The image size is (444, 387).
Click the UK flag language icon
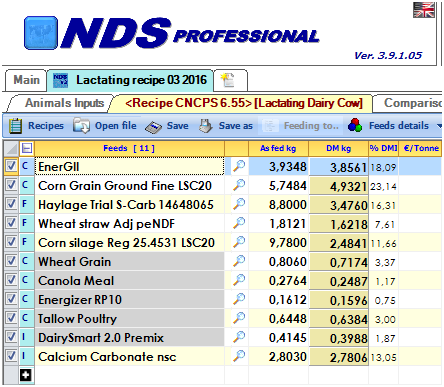[424, 10]
